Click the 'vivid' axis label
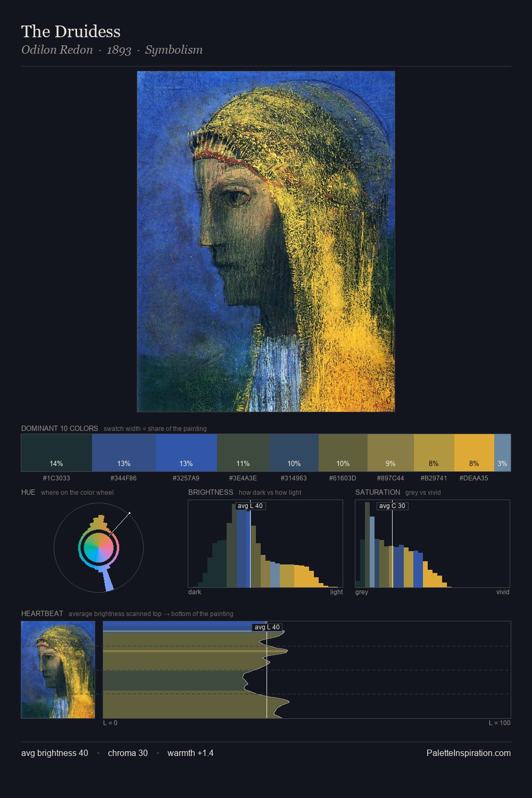The width and height of the screenshot is (532, 798). (x=503, y=592)
